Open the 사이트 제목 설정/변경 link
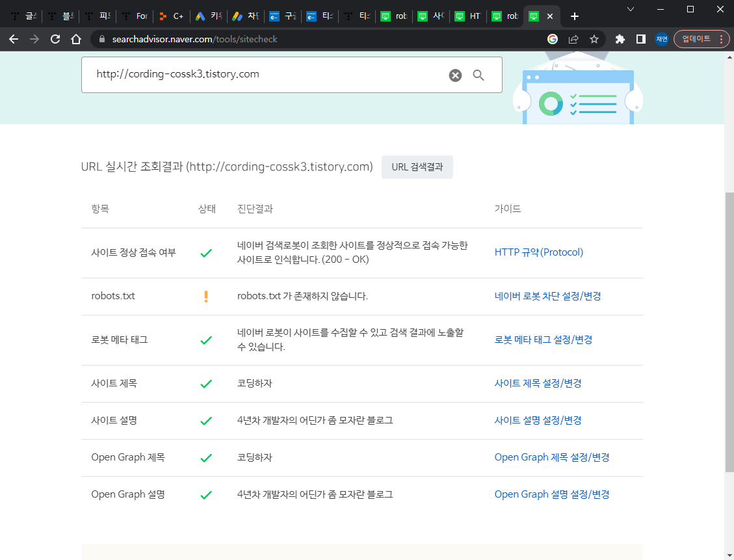Screen dimensions: 734x560 point(538,384)
